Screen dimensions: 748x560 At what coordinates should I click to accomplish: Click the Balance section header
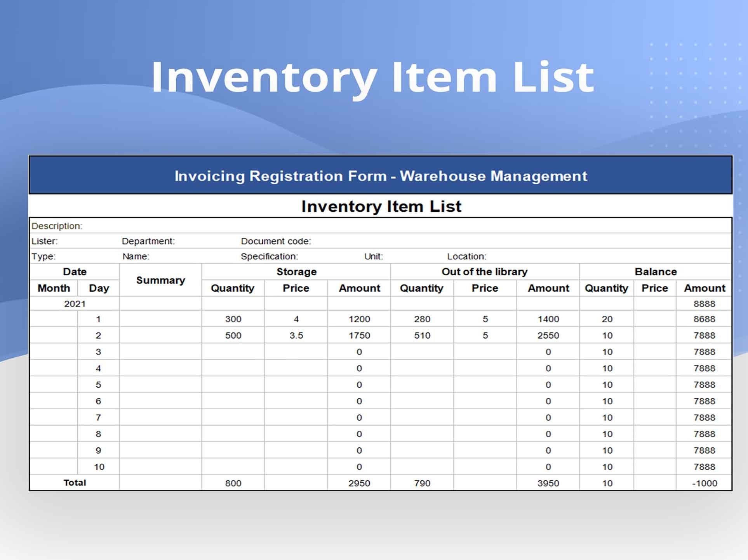click(x=656, y=271)
